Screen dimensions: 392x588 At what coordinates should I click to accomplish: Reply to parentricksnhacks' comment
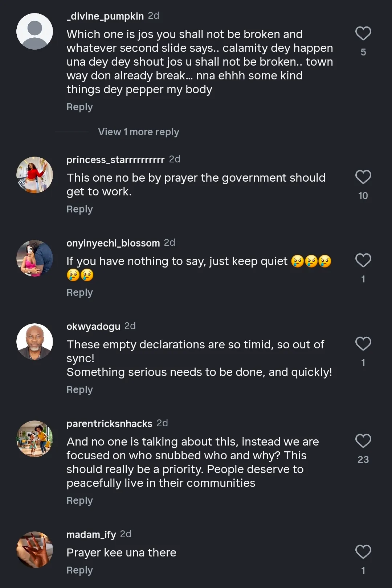[79, 501]
